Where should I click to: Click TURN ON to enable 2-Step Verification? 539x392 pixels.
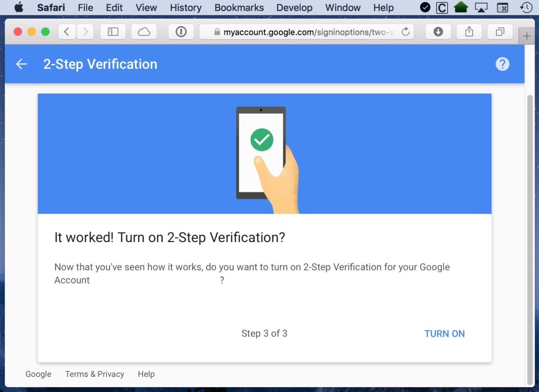click(445, 333)
